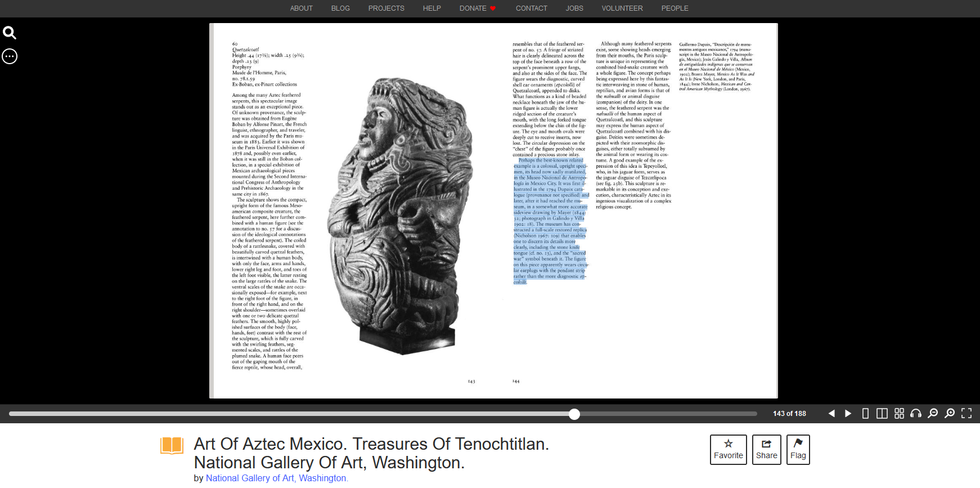The image size is (980, 488).
Task: Open the more options ellipsis menu
Action: point(10,56)
